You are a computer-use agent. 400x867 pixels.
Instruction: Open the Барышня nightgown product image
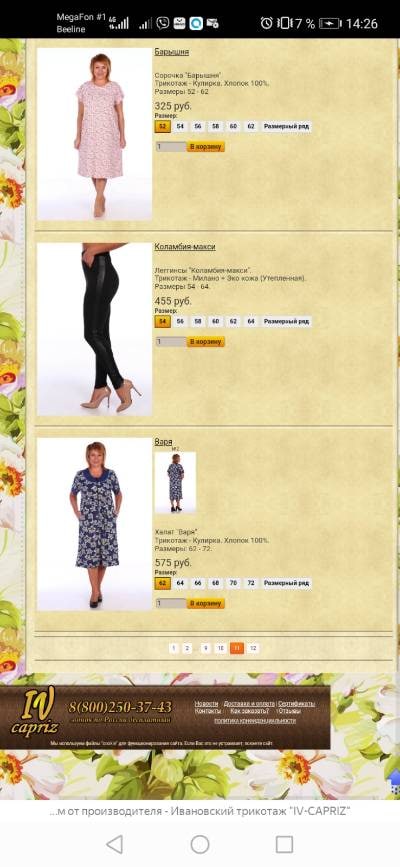95,134
